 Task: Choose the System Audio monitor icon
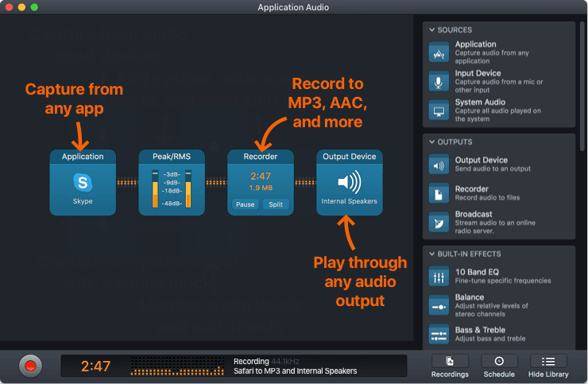tap(439, 111)
